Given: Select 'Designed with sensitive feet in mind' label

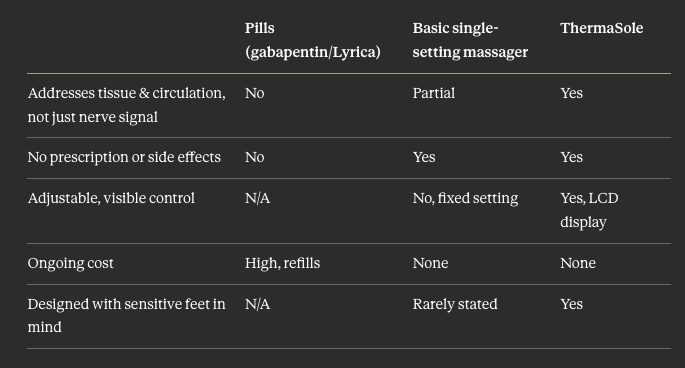Looking at the screenshot, I should [x=127, y=316].
